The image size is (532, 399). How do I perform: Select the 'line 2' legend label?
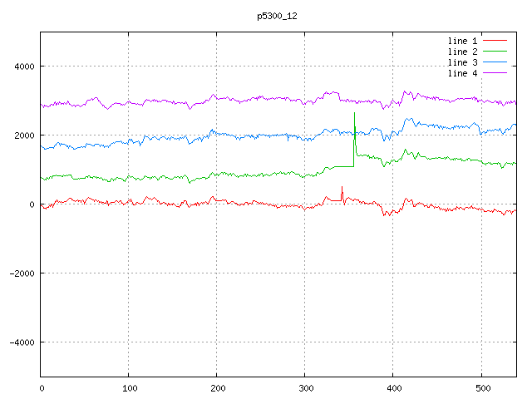(462, 52)
